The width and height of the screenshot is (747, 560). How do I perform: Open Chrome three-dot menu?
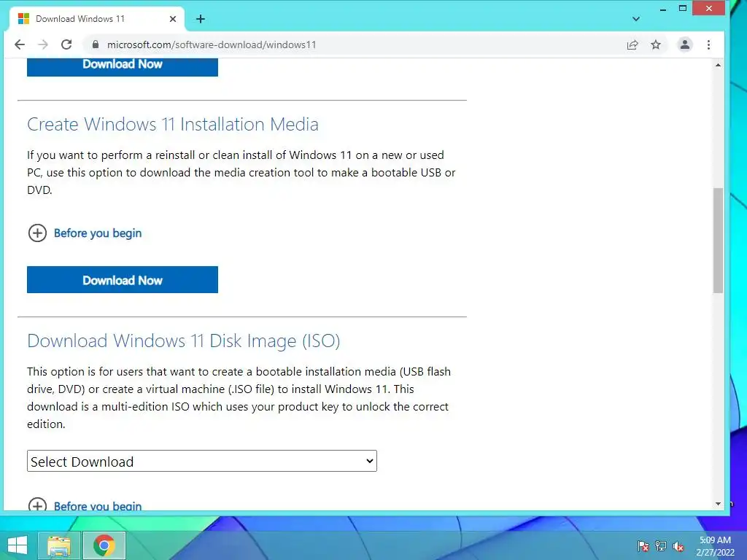click(709, 44)
